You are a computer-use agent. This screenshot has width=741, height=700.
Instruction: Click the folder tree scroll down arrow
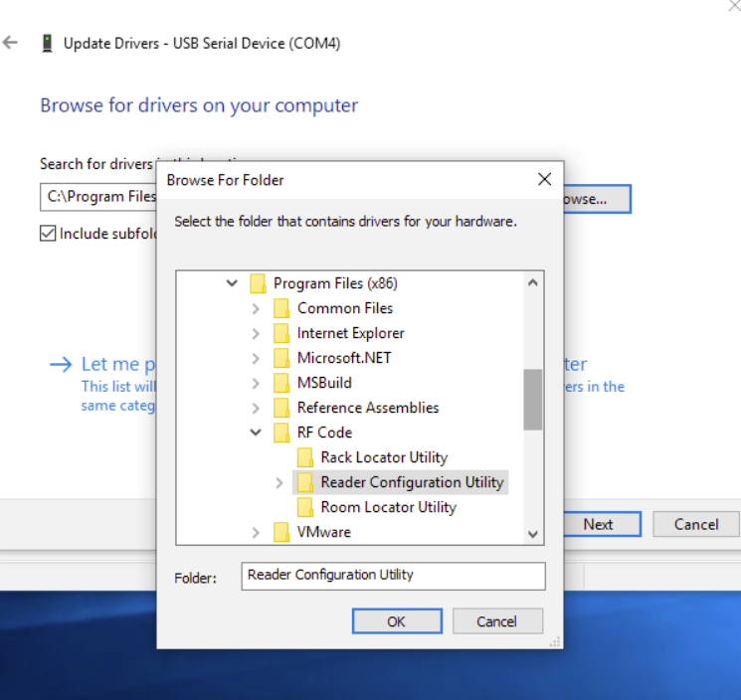(x=533, y=534)
